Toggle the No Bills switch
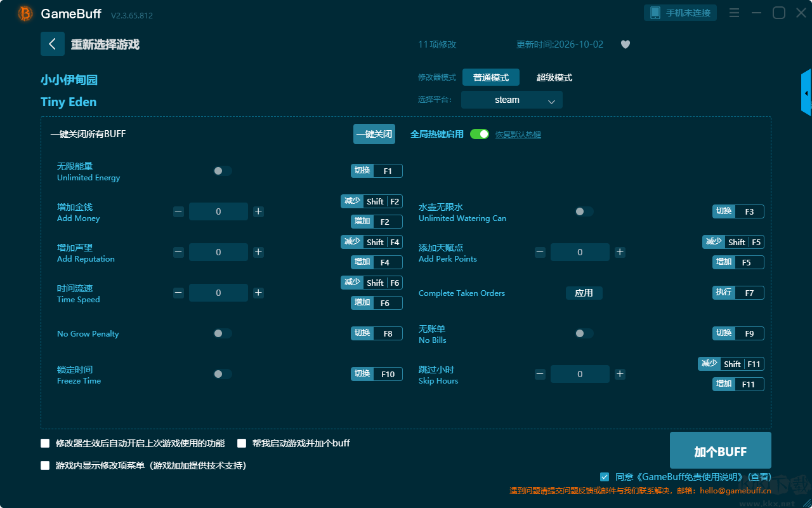Image resolution: width=812 pixels, height=508 pixels. click(584, 333)
